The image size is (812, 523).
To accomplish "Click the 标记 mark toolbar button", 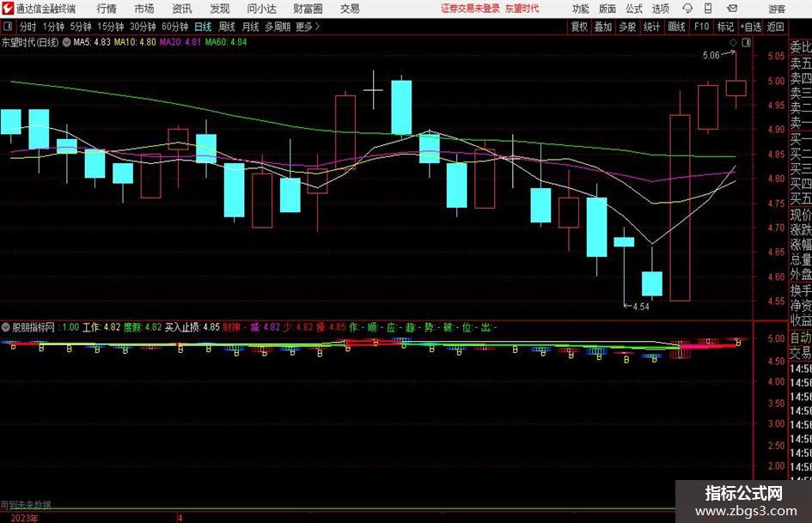I will click(725, 27).
